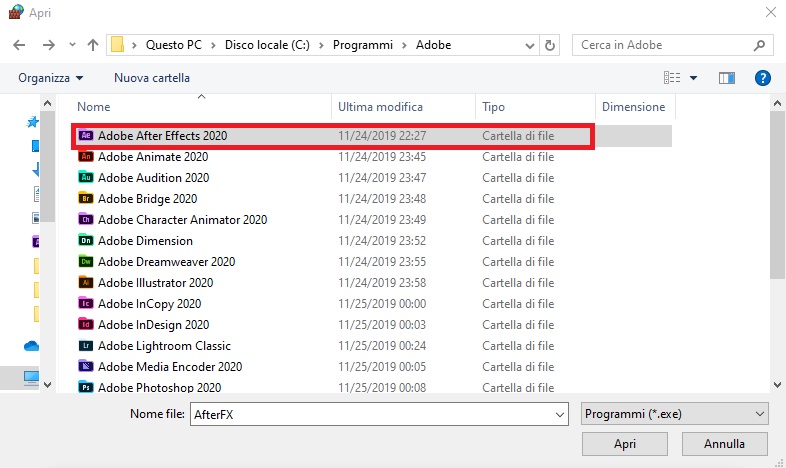Click date 11/24/2019 23:55 for Dreamweaver
Screen dimensions: 786x468
point(382,262)
